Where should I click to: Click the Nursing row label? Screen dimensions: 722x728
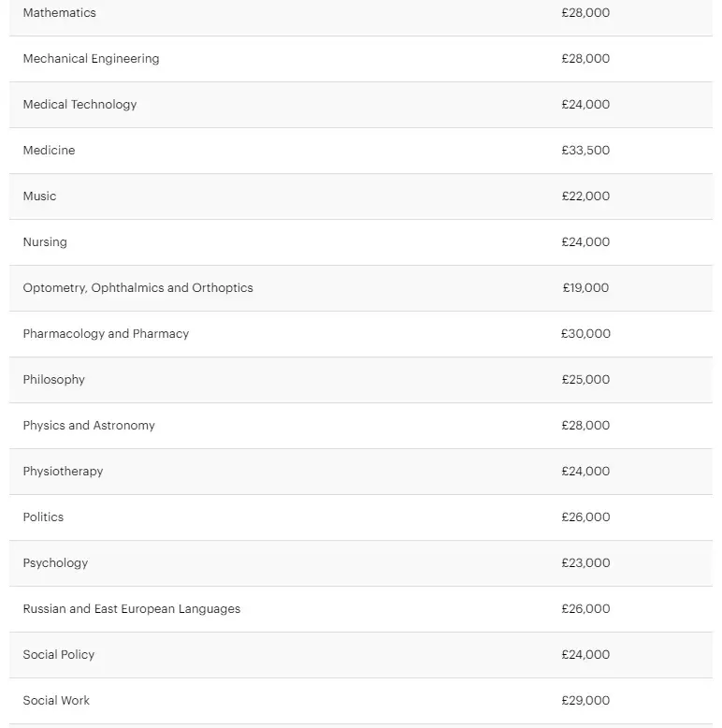coord(45,242)
